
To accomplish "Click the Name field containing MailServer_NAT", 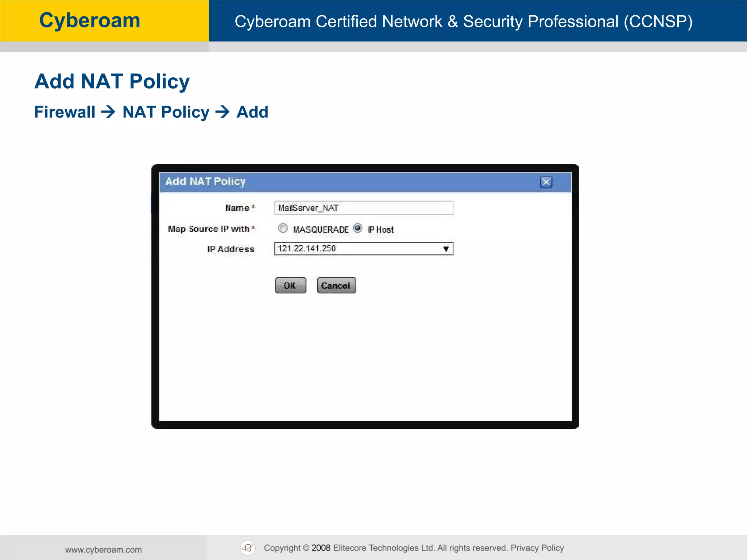I will 364,208.
